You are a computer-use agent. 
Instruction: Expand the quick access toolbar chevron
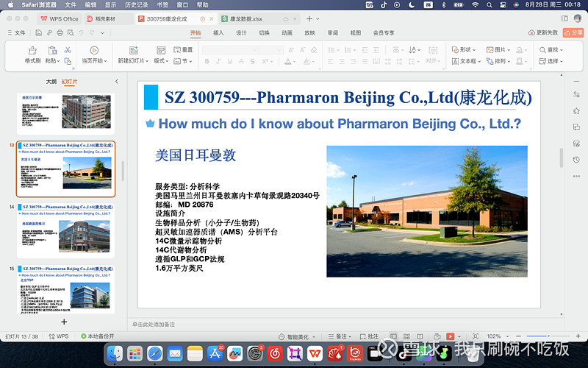click(102, 33)
